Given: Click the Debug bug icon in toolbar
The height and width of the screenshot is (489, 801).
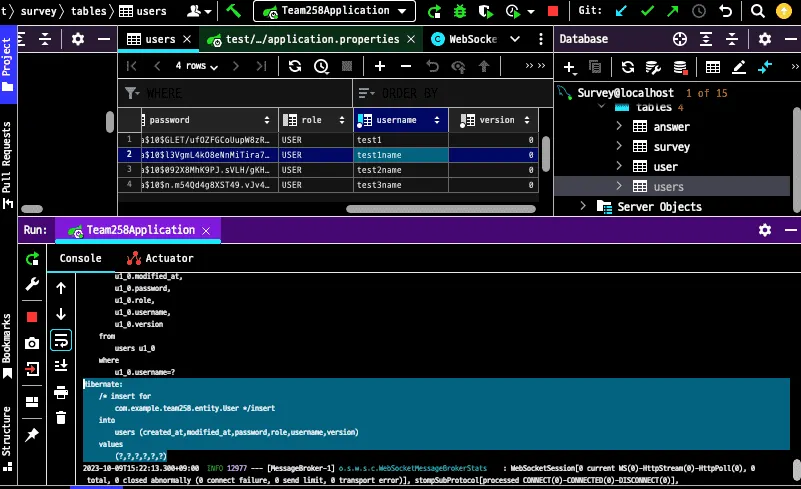Looking at the screenshot, I should tap(460, 12).
